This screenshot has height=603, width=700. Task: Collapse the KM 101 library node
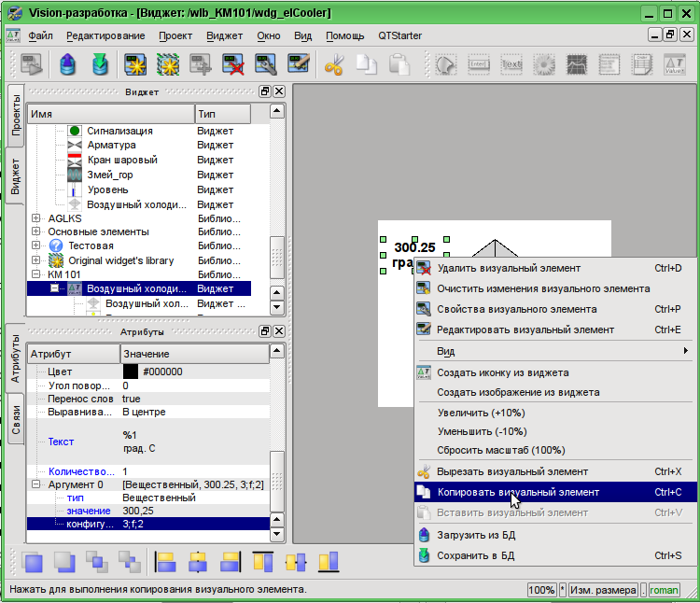point(36,275)
